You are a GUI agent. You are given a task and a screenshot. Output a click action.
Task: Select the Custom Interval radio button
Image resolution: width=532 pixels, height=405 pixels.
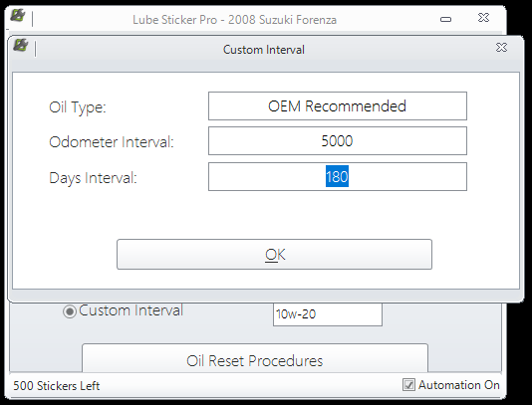[x=69, y=311]
